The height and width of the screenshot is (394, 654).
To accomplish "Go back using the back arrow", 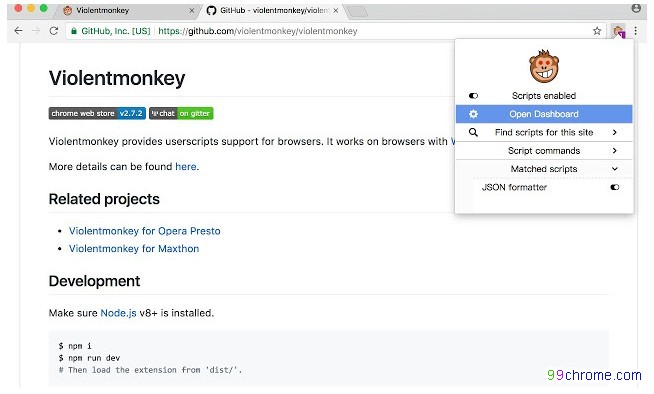I will [x=18, y=31].
